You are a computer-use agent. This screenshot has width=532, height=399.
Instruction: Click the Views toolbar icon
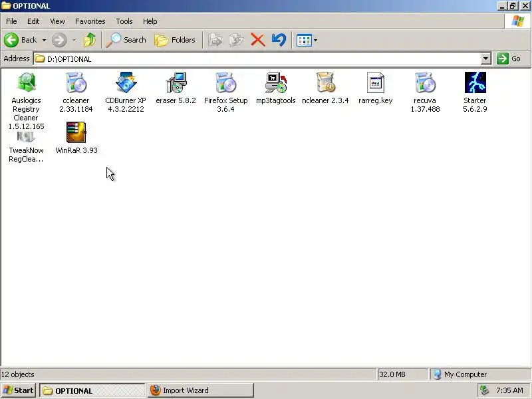[304, 40]
